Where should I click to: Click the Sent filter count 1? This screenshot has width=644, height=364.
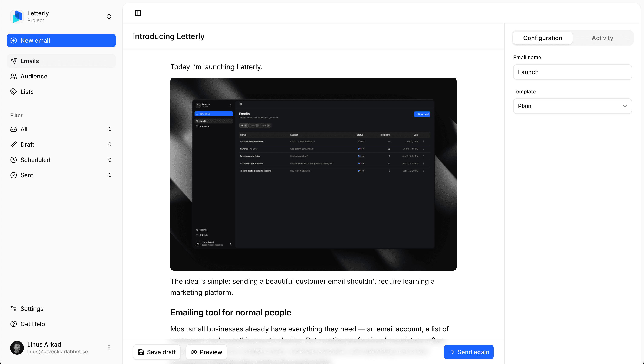[x=110, y=175]
